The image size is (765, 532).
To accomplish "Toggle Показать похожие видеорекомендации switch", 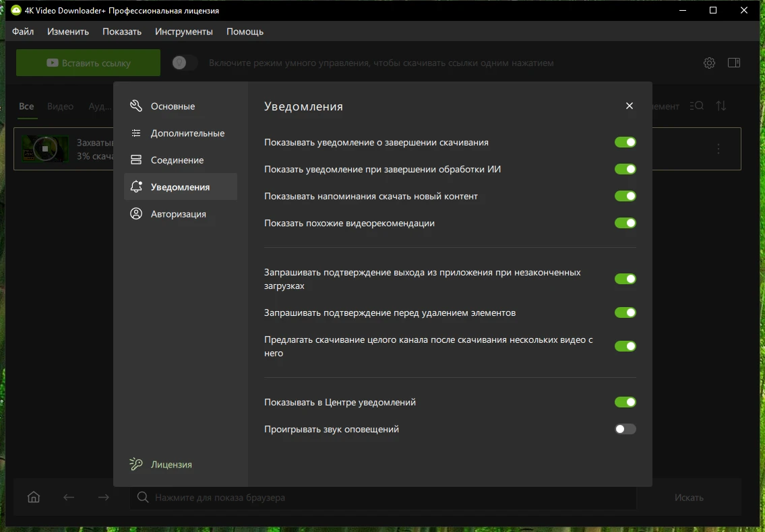I will point(625,223).
